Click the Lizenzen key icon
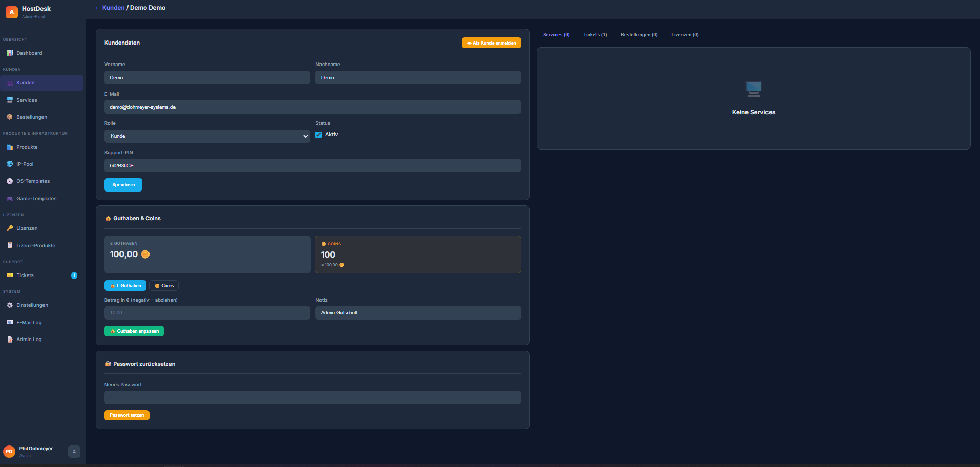The width and height of the screenshot is (980, 467). point(10,228)
